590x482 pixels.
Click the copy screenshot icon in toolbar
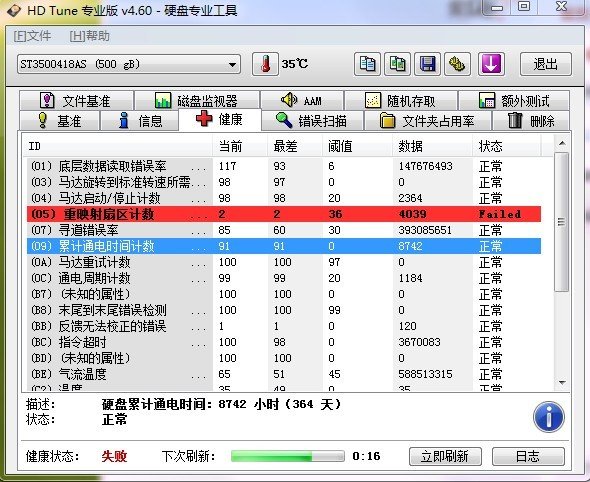pos(397,64)
